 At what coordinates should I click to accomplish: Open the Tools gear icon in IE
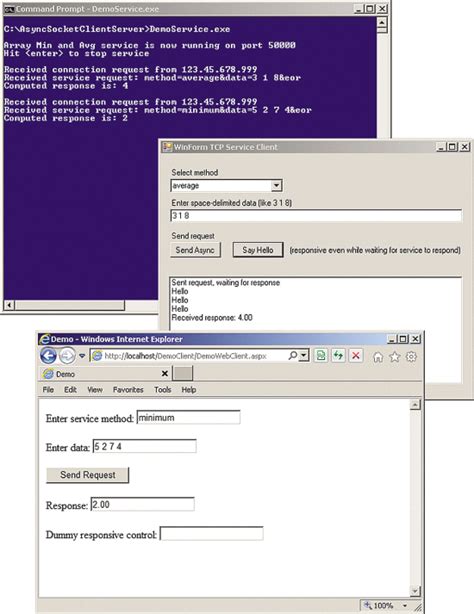(x=411, y=357)
